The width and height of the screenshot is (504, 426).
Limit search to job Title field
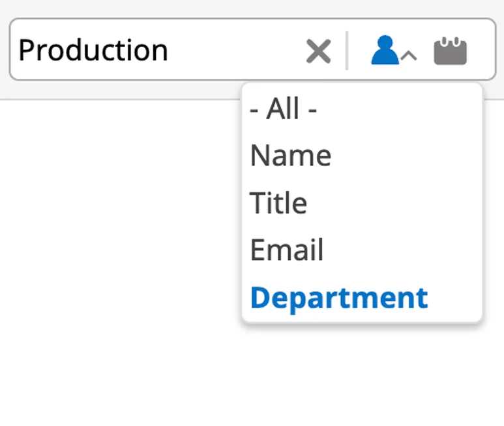[x=278, y=203]
